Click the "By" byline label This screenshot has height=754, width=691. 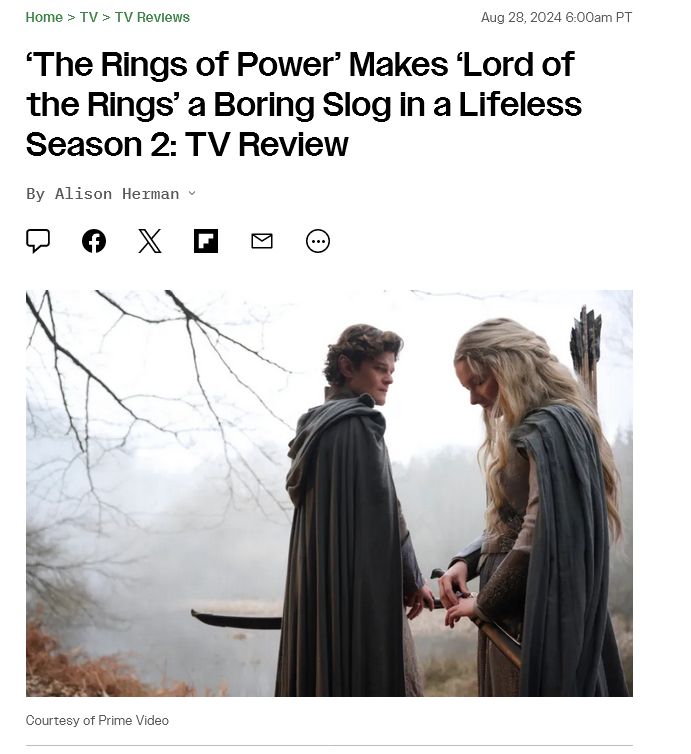click(36, 194)
